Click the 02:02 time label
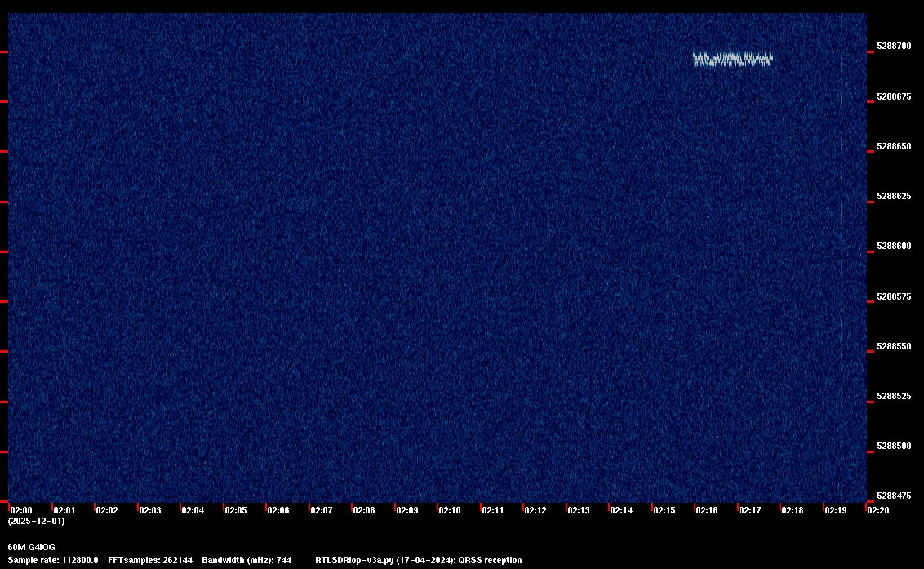This screenshot has height=569, width=924. click(107, 510)
